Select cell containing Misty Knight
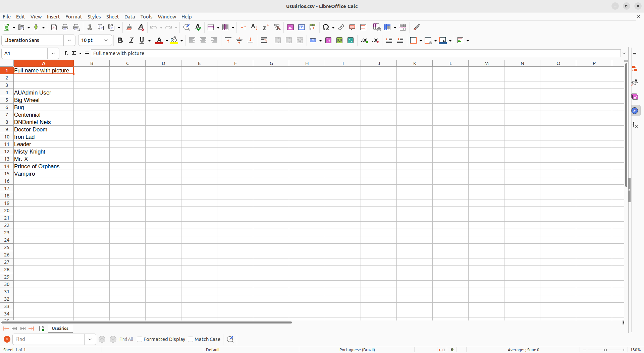 [44, 152]
